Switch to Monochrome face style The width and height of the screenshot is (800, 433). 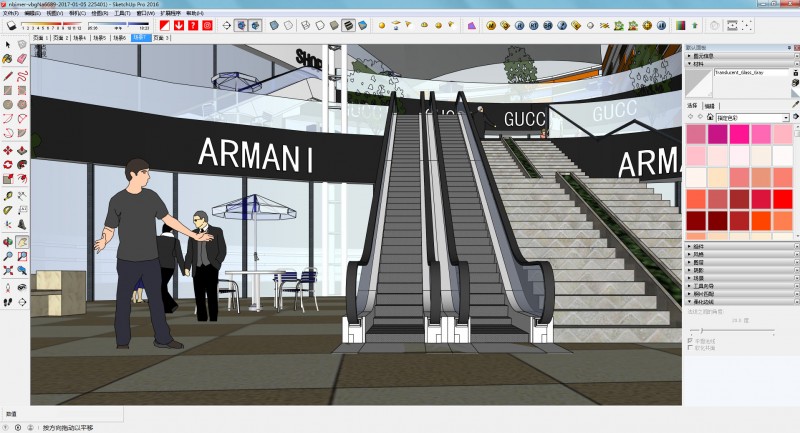tap(363, 25)
